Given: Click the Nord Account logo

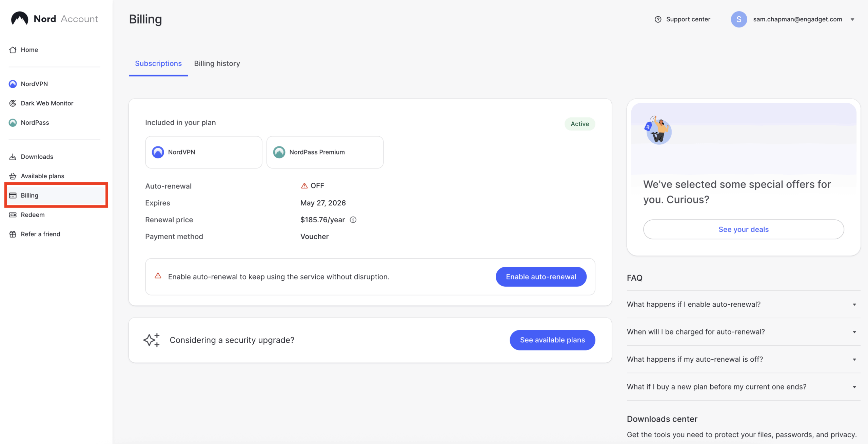Looking at the screenshot, I should (54, 19).
